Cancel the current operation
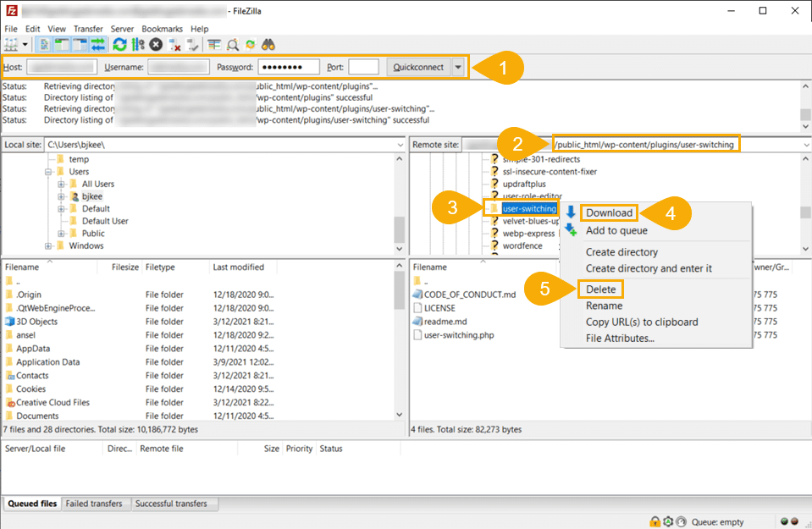 (154, 45)
